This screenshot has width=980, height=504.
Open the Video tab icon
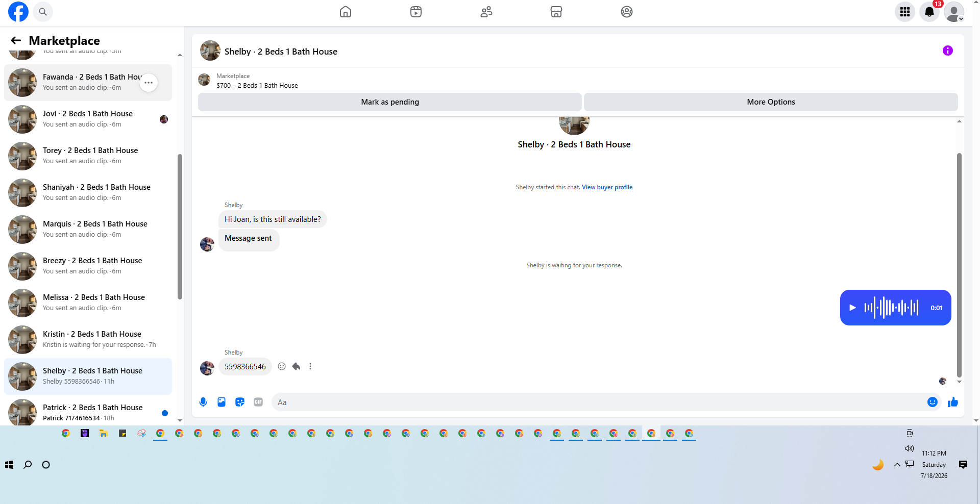416,12
